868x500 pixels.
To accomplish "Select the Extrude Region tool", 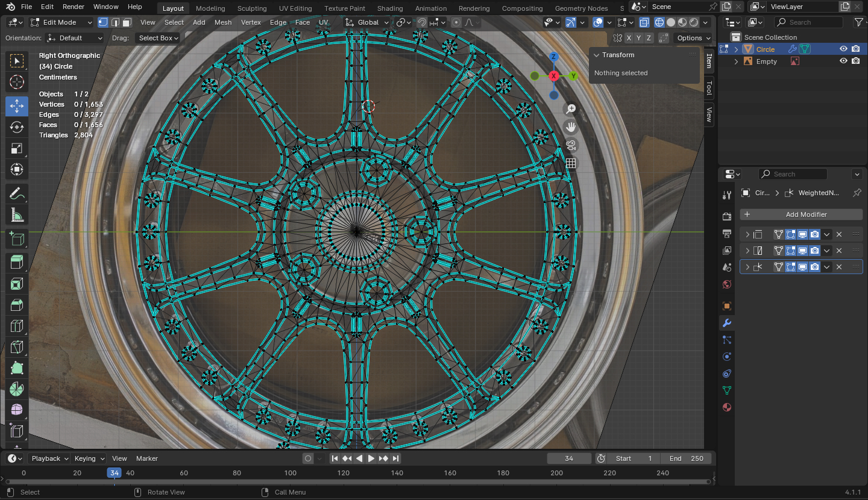I will 17,262.
